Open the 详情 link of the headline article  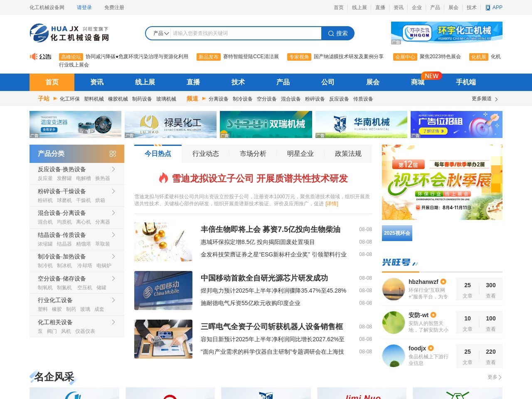pos(332,204)
